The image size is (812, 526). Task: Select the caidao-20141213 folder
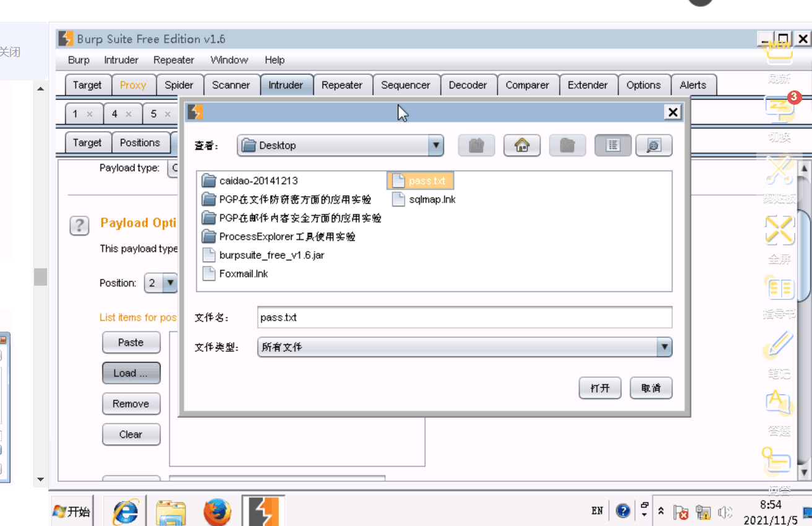pos(250,181)
